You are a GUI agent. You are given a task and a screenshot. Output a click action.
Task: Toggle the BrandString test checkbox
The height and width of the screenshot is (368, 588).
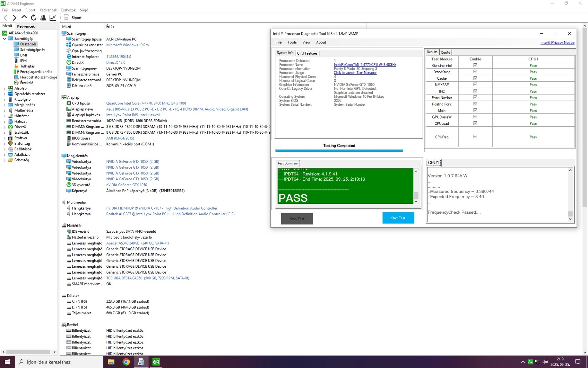click(475, 72)
